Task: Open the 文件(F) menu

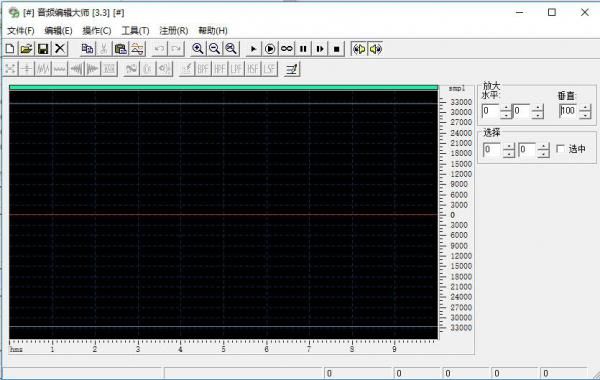Action: pyautogui.click(x=21, y=31)
